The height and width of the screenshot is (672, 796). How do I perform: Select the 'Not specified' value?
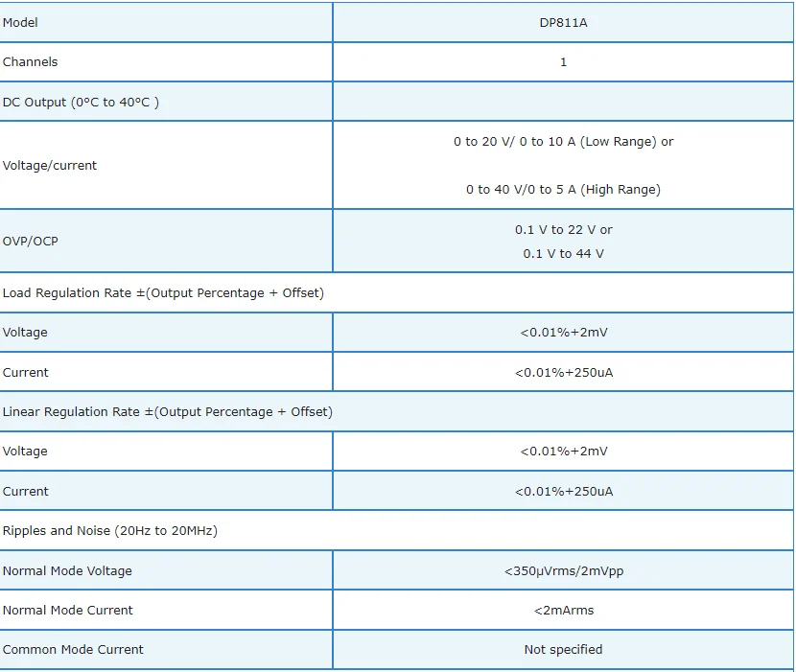564,650
